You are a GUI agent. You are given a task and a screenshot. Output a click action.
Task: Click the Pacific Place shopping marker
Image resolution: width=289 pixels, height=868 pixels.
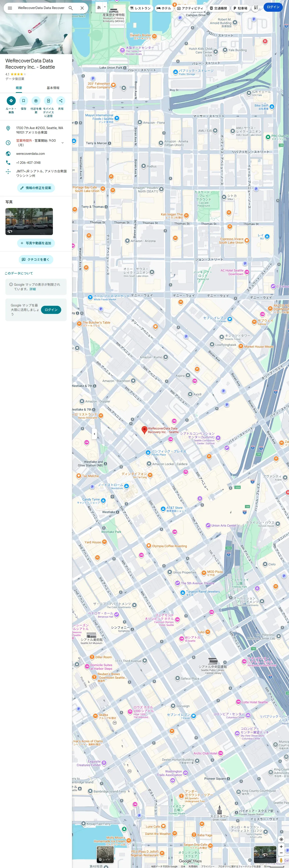[x=148, y=452]
